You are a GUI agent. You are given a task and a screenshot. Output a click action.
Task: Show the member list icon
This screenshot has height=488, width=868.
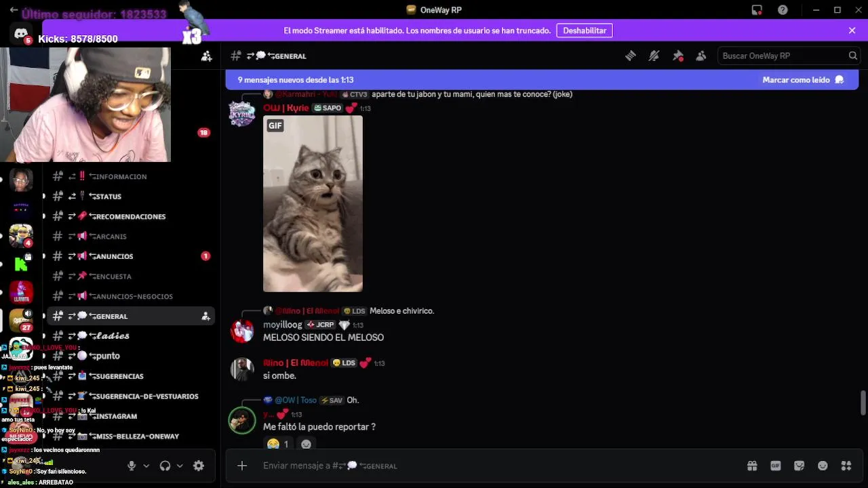pos(701,56)
